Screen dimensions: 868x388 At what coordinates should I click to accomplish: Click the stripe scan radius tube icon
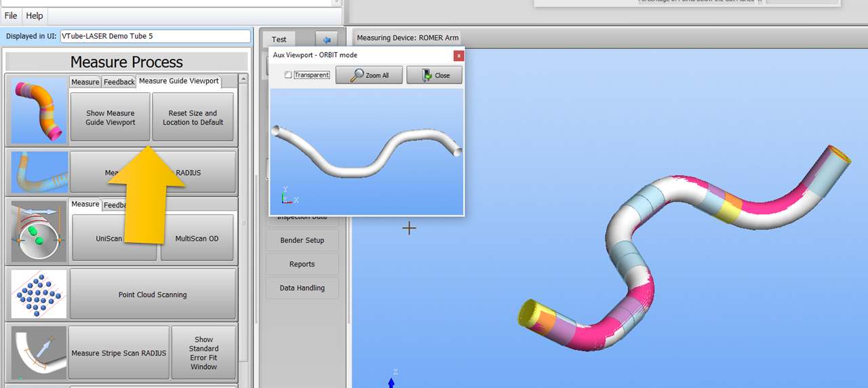pos(39,172)
